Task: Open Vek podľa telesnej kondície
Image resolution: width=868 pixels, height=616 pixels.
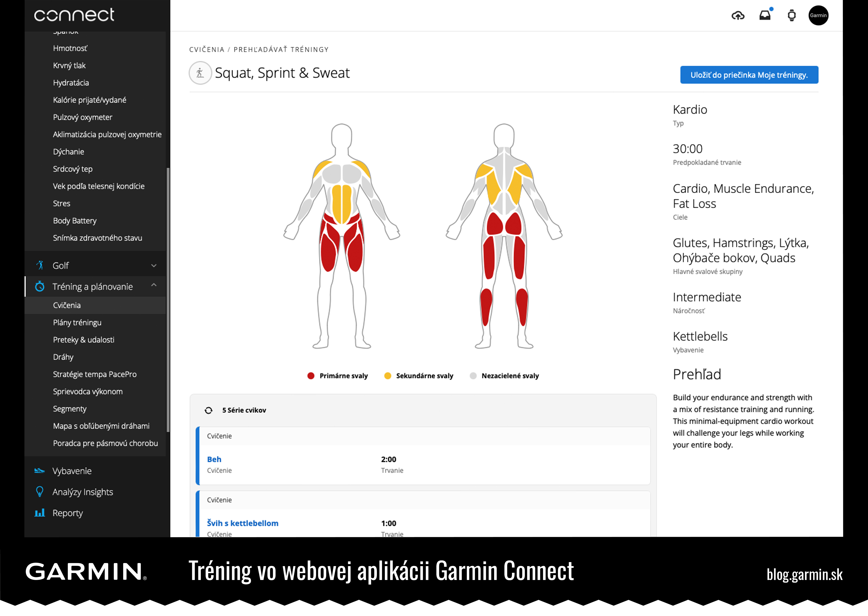Action: pos(99,186)
